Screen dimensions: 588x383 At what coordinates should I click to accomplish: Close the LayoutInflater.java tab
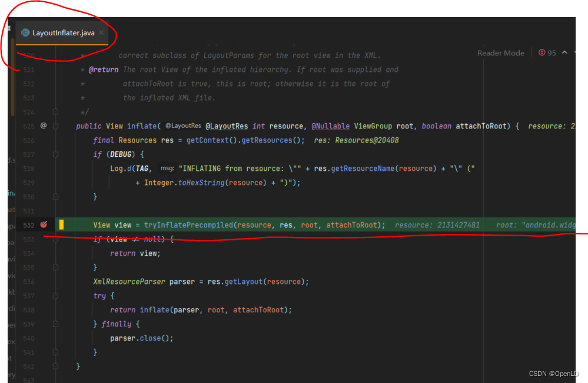click(x=101, y=33)
